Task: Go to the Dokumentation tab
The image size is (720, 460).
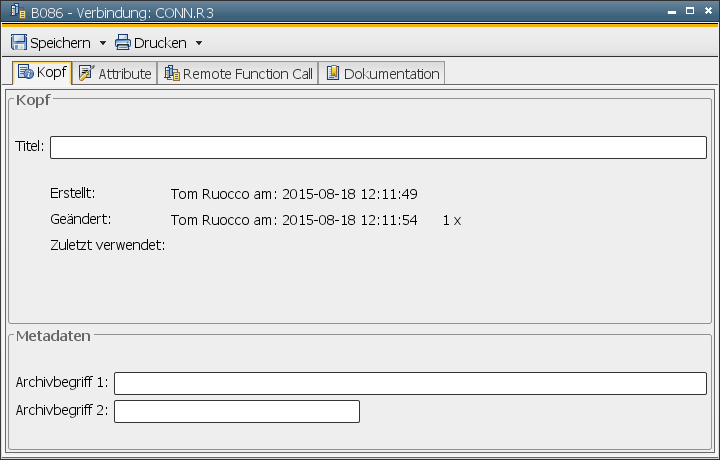Action: click(382, 73)
